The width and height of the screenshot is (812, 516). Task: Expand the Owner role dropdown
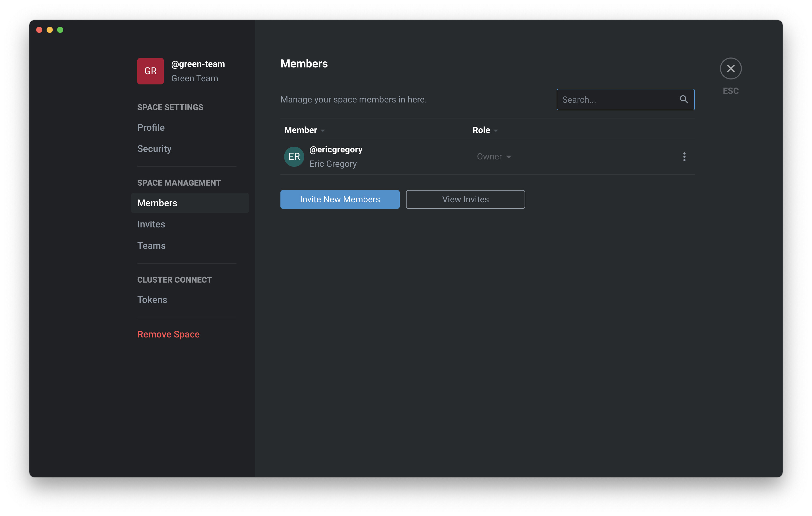[x=494, y=157]
